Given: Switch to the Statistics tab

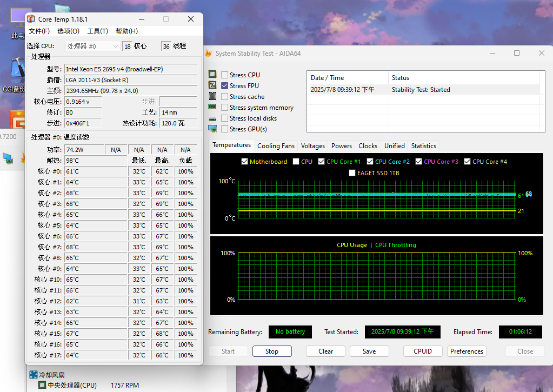Looking at the screenshot, I should point(423,145).
